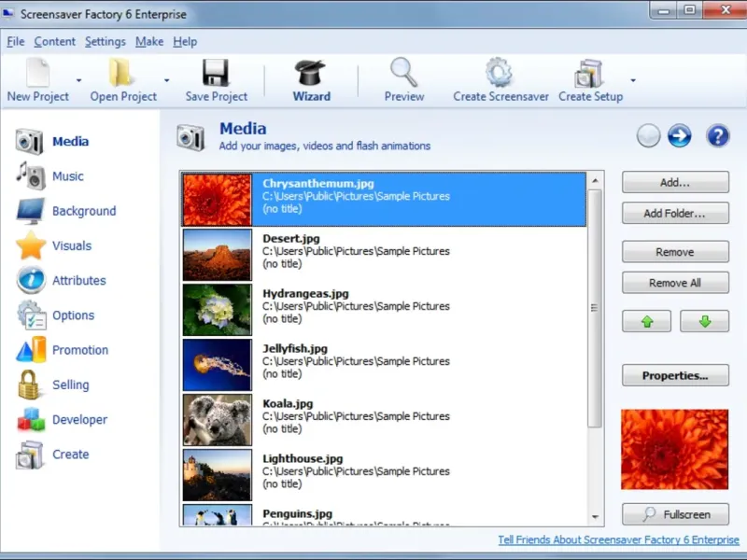Click the media list scroll-up arrow
This screenshot has height=560, width=747.
click(595, 180)
